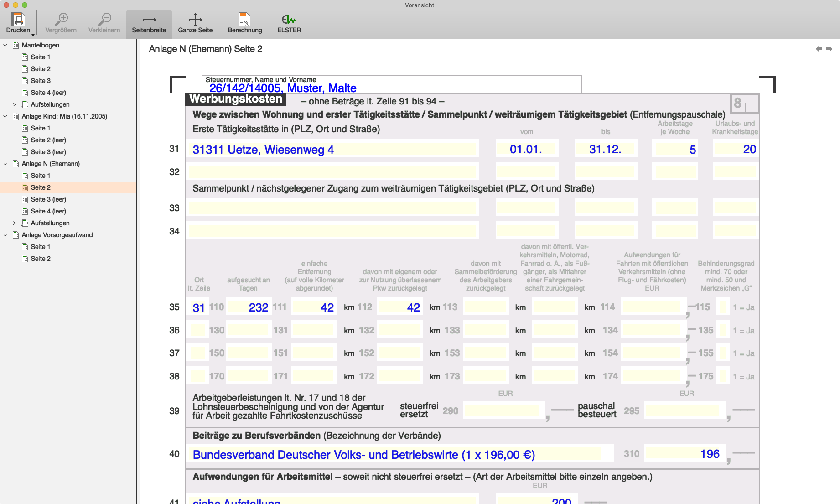Viewport: 840px width, 504px height.
Task: Expand Aufstellungen under Mantelbogen
Action: [x=15, y=104]
